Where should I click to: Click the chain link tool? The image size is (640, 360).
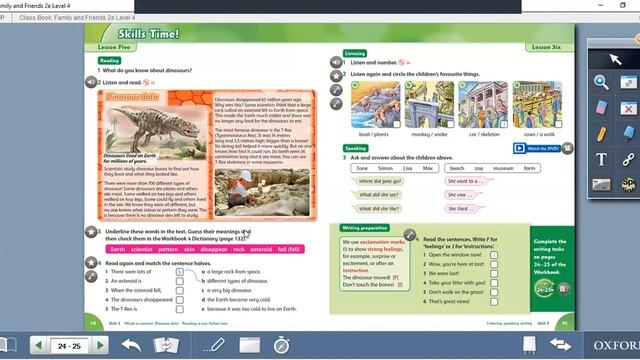[x=629, y=160]
